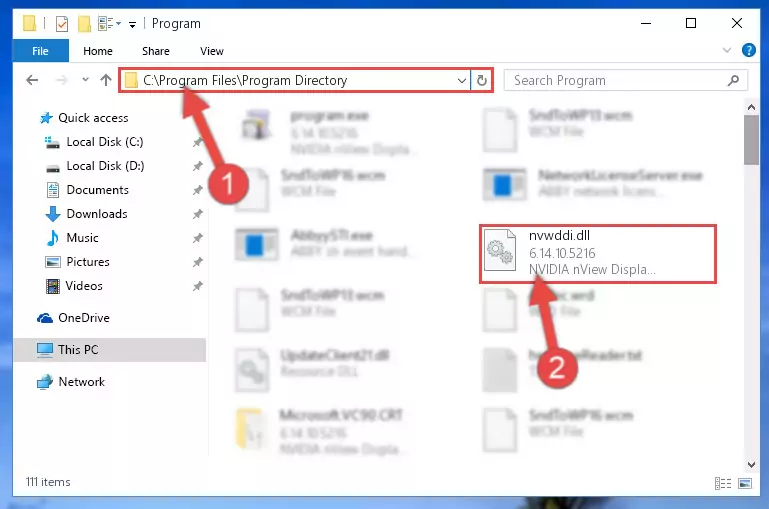
Task: Click the Properties quick access icon
Action: pos(62,24)
